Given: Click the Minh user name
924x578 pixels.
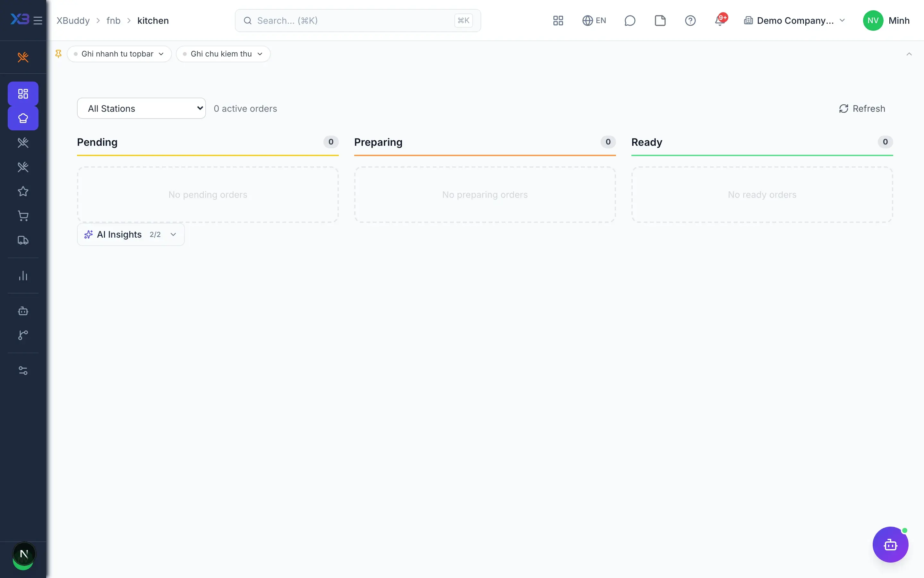Looking at the screenshot, I should coord(899,21).
